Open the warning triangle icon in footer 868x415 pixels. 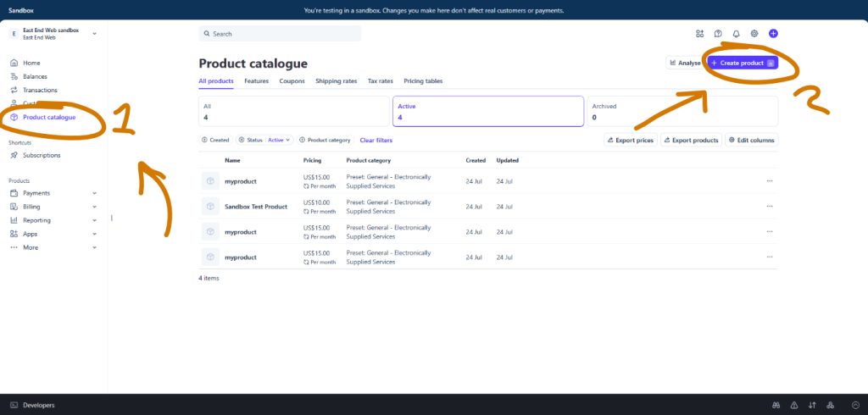pos(793,405)
